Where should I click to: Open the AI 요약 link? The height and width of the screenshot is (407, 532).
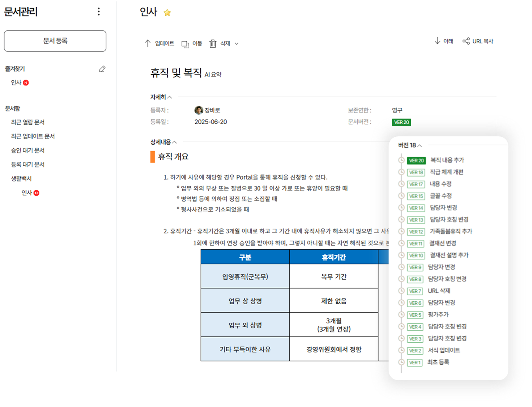pos(212,75)
